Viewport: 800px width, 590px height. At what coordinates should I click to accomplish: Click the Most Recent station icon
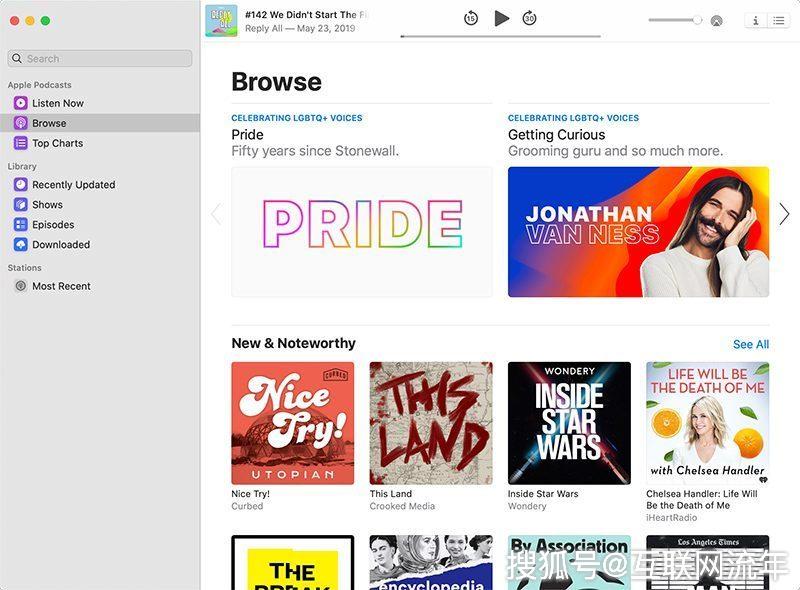click(20, 286)
